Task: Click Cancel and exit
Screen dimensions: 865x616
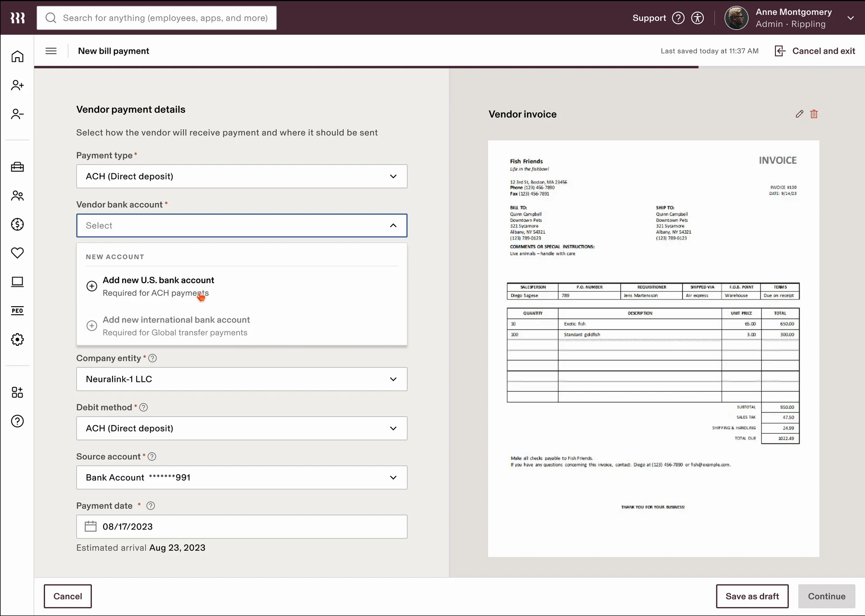Action: tap(815, 51)
